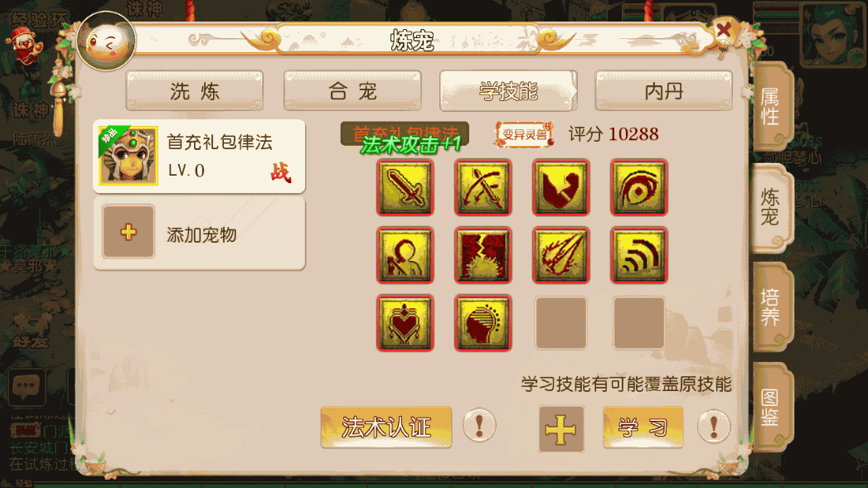Click the 学习 button
The width and height of the screenshot is (868, 488).
pyautogui.click(x=643, y=428)
